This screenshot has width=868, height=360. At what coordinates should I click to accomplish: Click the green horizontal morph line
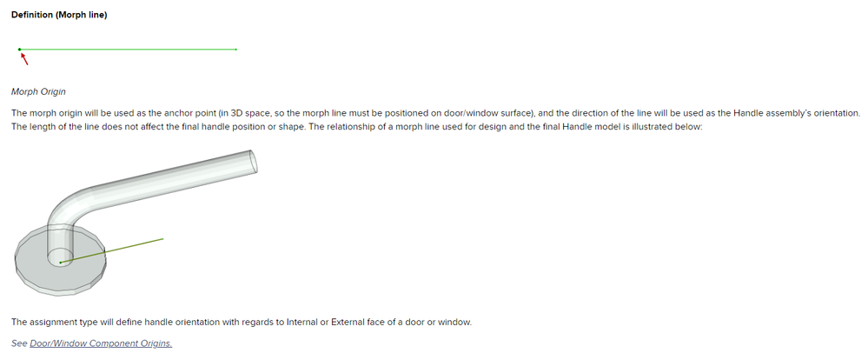pos(130,50)
